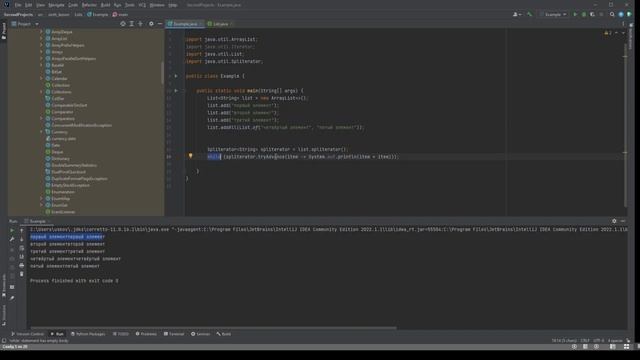
Task: Open the View menu
Action: [40, 5]
